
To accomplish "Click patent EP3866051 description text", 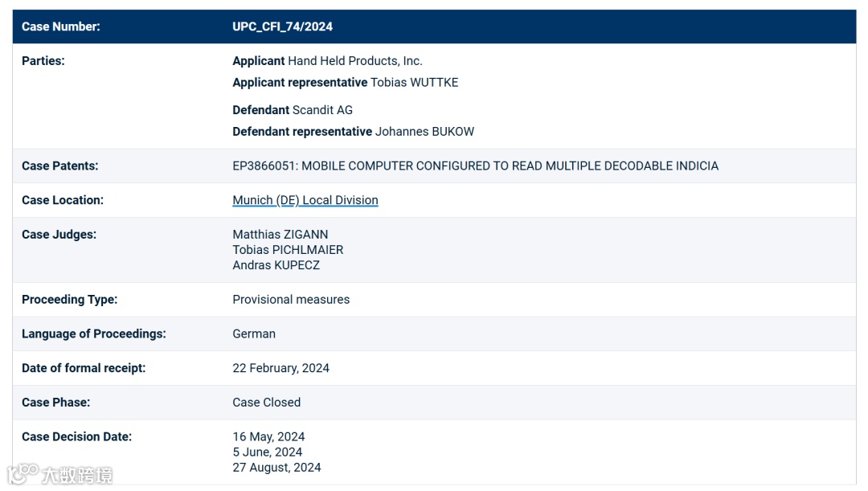I will [x=475, y=166].
